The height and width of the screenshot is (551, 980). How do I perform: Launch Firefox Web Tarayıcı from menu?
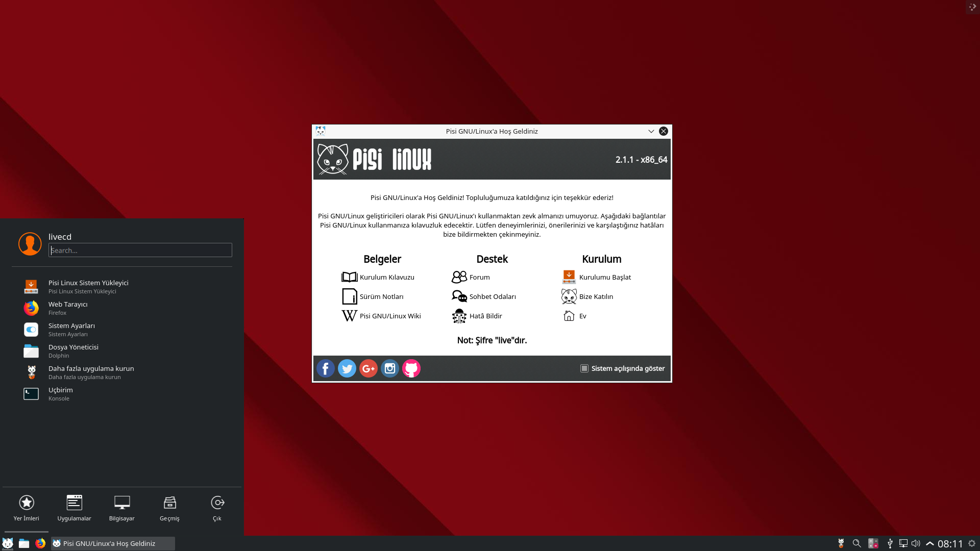(x=122, y=308)
